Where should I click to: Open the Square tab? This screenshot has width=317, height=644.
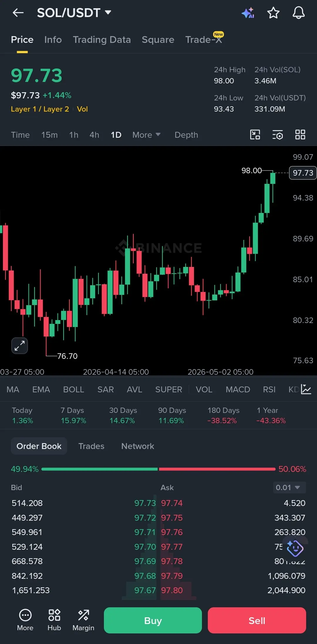tap(158, 40)
